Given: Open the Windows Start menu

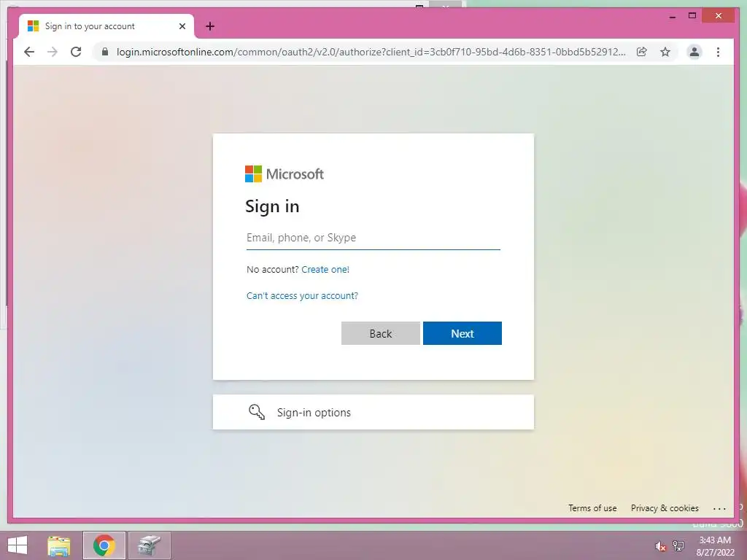Looking at the screenshot, I should coord(18,545).
